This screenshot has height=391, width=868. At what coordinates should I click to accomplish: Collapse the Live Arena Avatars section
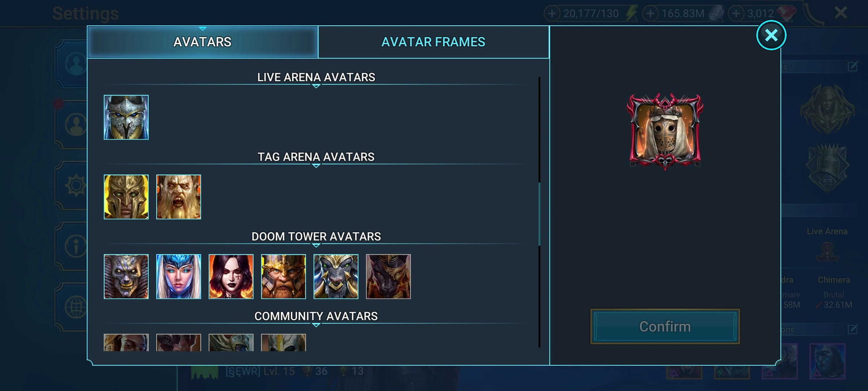point(316,86)
